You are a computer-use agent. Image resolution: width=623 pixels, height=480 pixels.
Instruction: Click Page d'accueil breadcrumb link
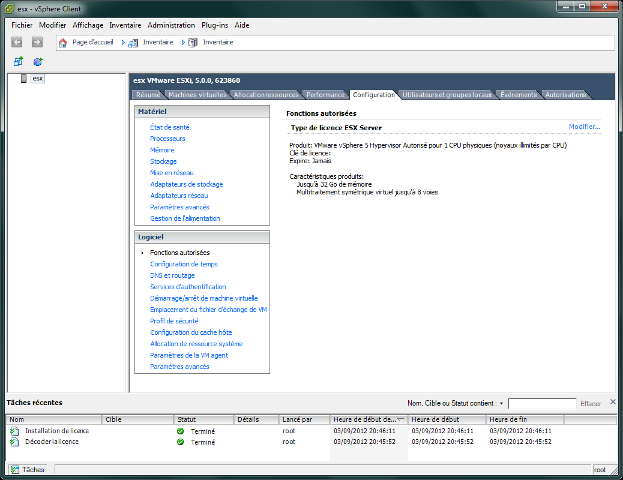pos(93,42)
